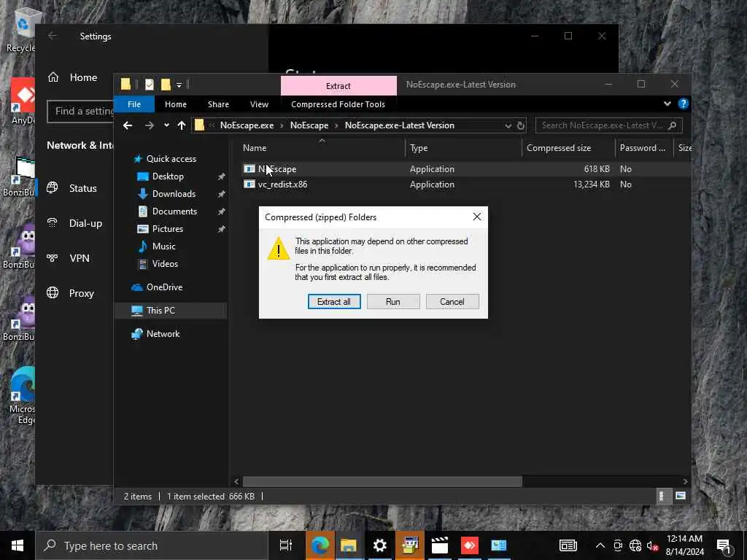The width and height of the screenshot is (747, 560).
Task: Cancel the Compressed Folders dialog
Action: point(452,301)
